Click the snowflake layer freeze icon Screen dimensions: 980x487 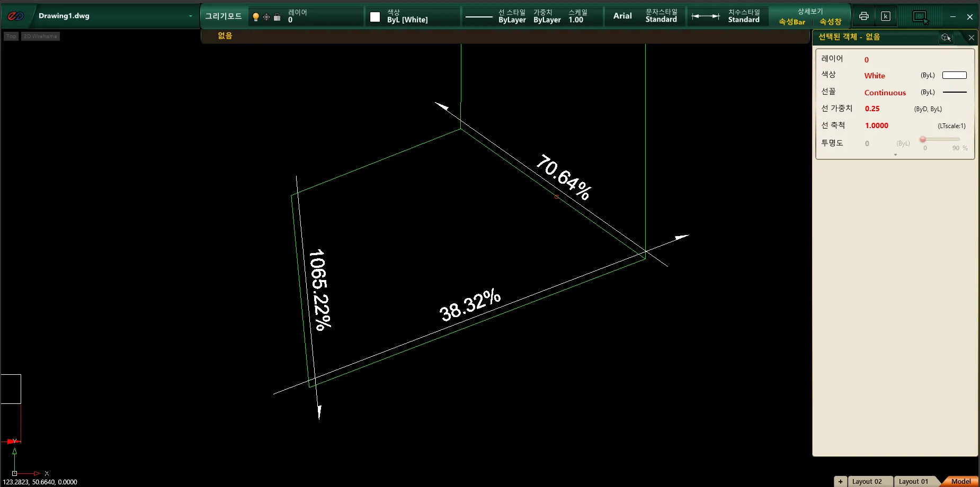coord(266,17)
